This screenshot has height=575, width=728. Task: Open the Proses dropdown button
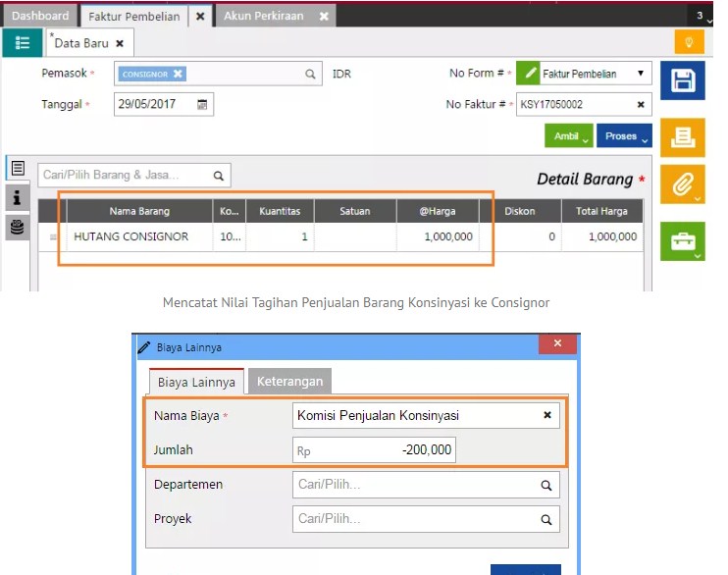point(626,136)
